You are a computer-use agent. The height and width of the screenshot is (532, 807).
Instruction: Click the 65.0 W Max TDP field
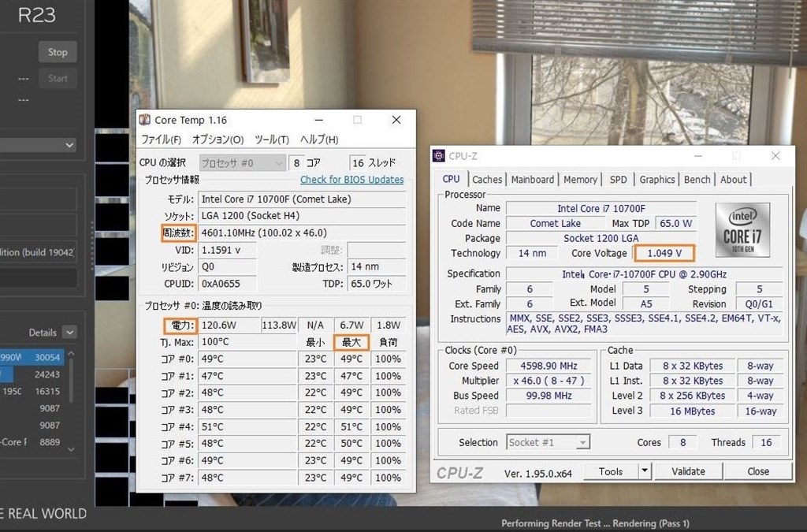[x=675, y=223]
